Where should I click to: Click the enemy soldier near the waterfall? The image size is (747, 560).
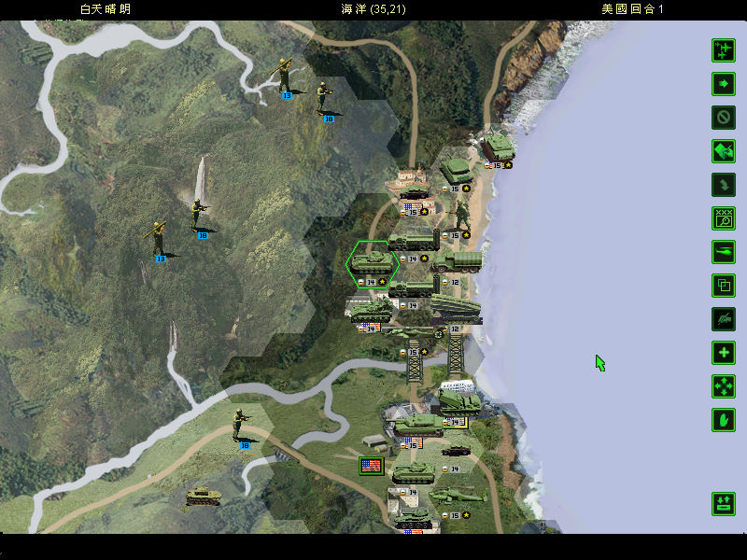[x=198, y=215]
